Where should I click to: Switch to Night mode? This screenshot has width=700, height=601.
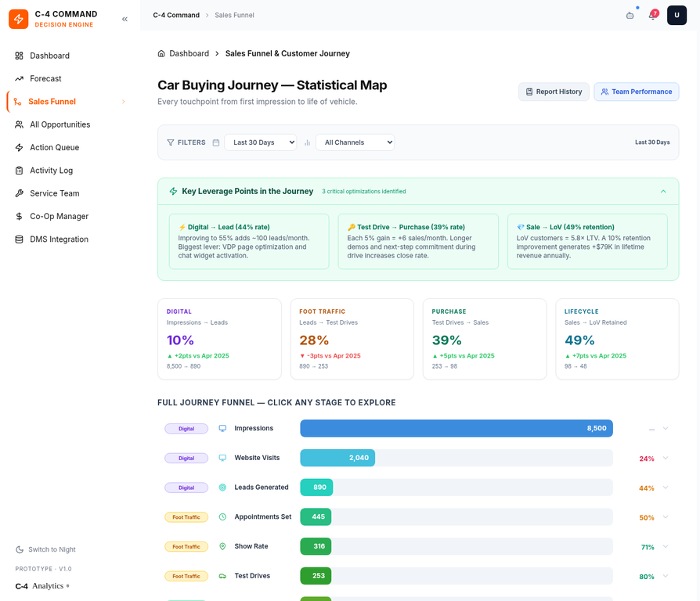pyautogui.click(x=45, y=549)
